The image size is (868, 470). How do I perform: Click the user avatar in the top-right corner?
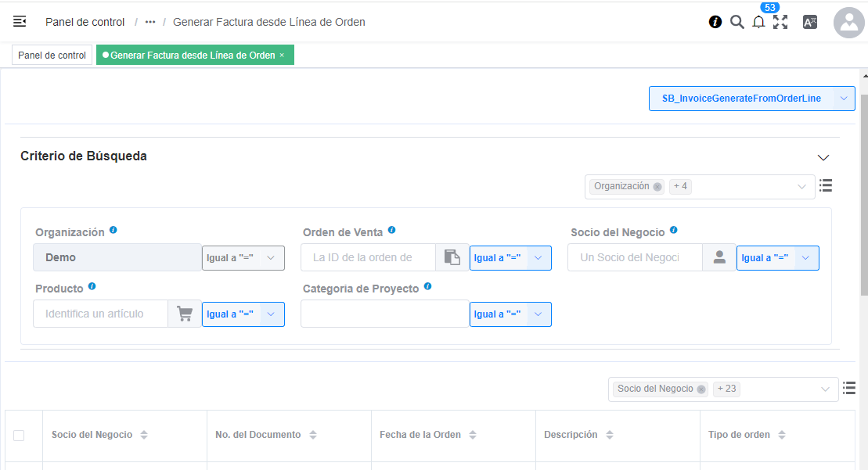[x=848, y=22]
